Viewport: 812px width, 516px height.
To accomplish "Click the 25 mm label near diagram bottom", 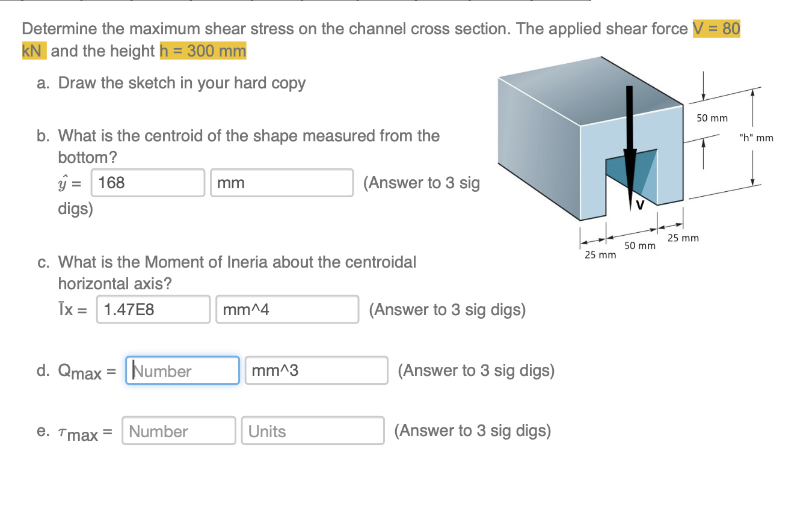I will click(x=600, y=254).
